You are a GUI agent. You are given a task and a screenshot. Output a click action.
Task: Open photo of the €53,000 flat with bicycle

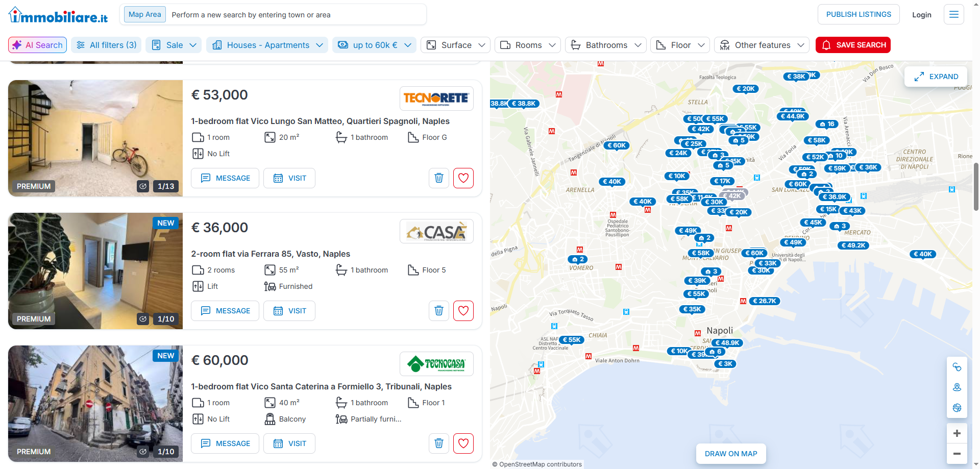tap(95, 138)
